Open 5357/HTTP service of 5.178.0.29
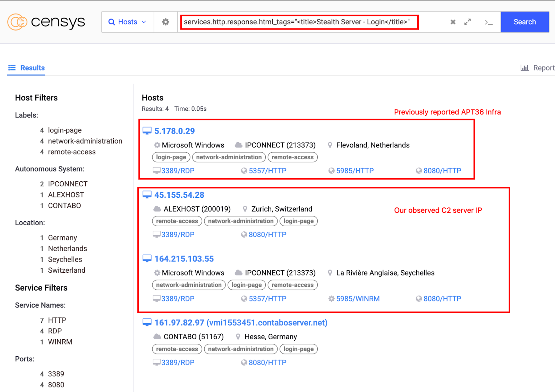Viewport: 555px width, 392px height. coord(267,170)
